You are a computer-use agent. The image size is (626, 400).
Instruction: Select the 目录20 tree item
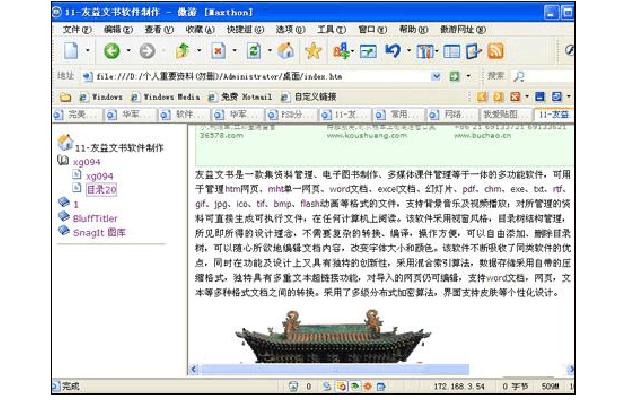[101, 190]
